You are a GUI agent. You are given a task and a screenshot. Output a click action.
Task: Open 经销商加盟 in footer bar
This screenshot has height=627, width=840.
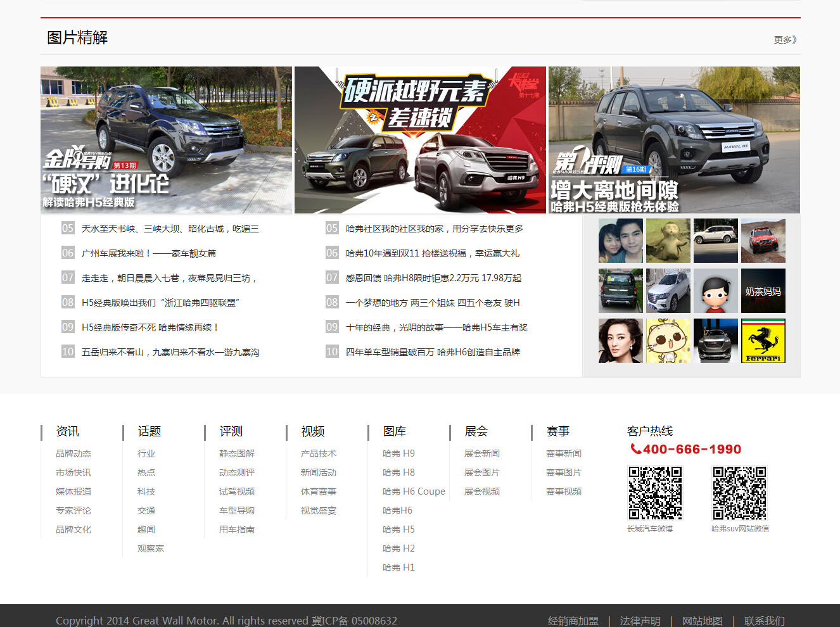coord(573,621)
